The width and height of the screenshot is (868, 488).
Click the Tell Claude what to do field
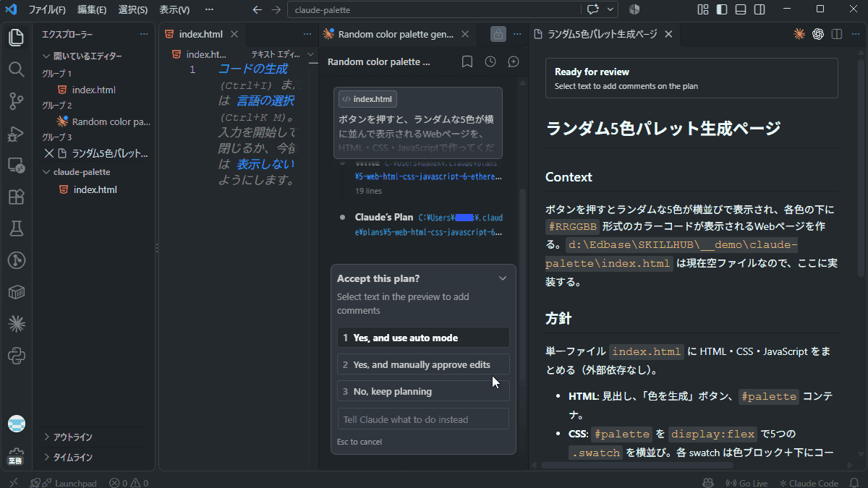tap(423, 419)
